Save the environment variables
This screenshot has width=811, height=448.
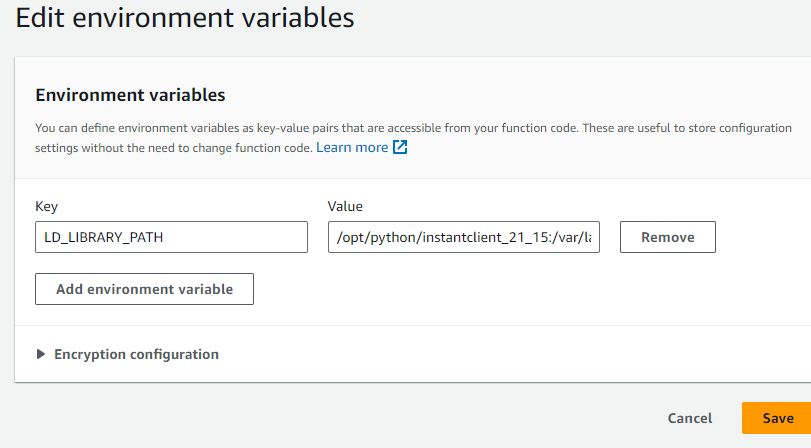777,418
